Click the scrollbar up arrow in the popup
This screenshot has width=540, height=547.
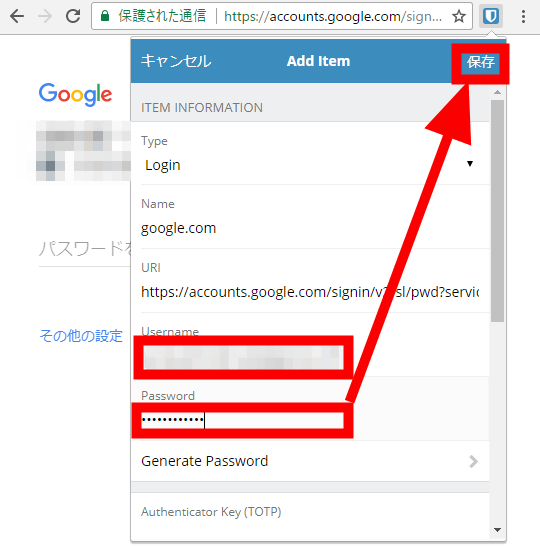(x=497, y=92)
